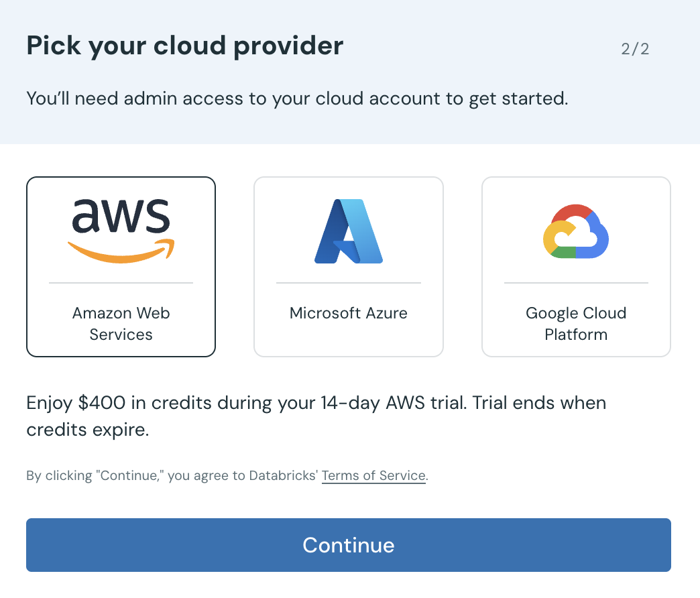
Task: Click the 'Pick your cloud provider' heading
Action: 184,46
